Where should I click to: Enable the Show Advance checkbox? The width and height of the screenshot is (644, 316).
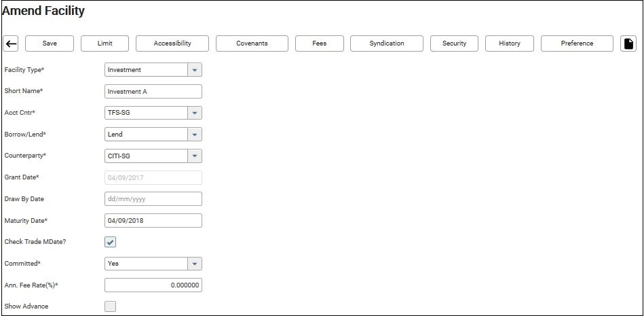[110, 306]
